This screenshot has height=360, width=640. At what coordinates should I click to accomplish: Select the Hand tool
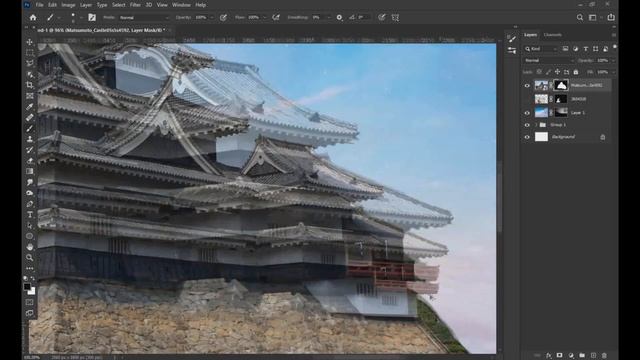pyautogui.click(x=30, y=247)
